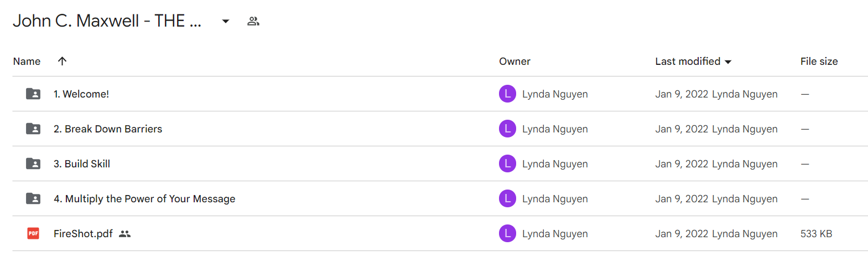Click the red PDF icon for FireShot
Screen dimensions: 868x276
[33, 233]
